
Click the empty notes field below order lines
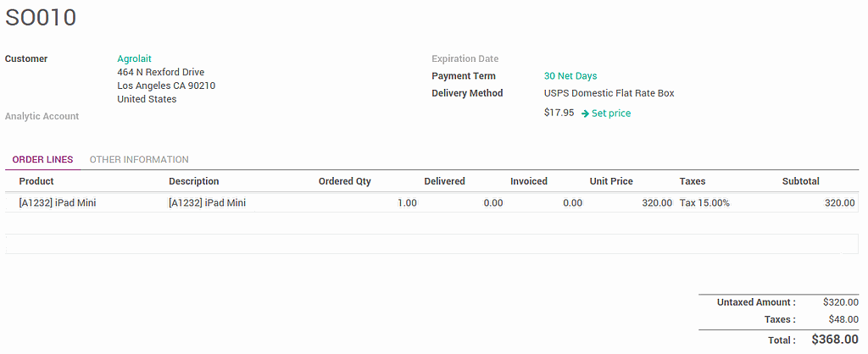431,244
